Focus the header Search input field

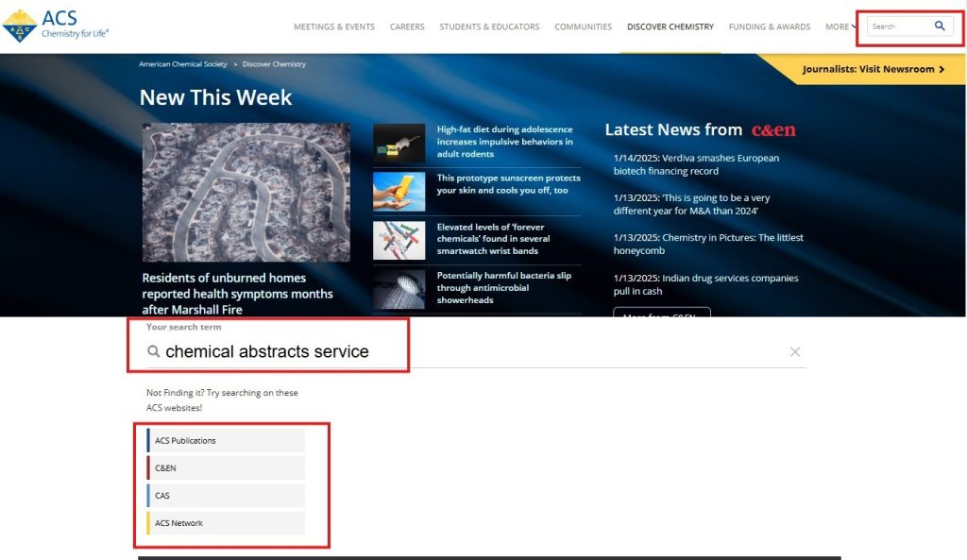(x=899, y=26)
